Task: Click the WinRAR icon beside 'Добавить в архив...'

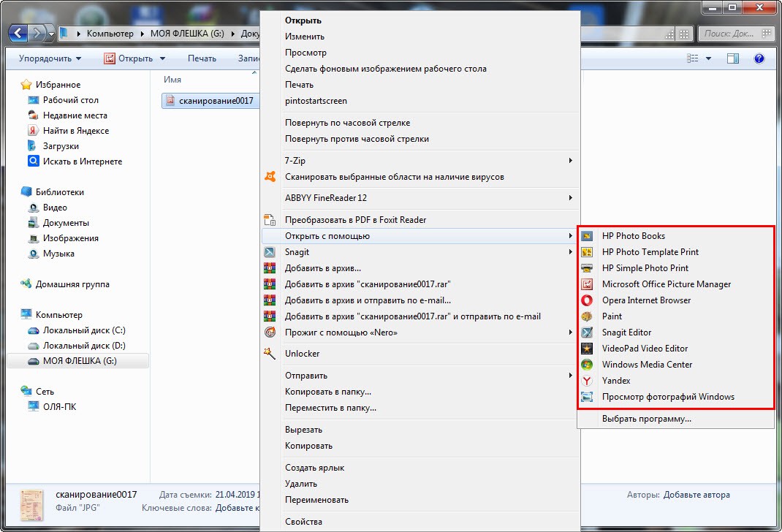Action: point(270,268)
